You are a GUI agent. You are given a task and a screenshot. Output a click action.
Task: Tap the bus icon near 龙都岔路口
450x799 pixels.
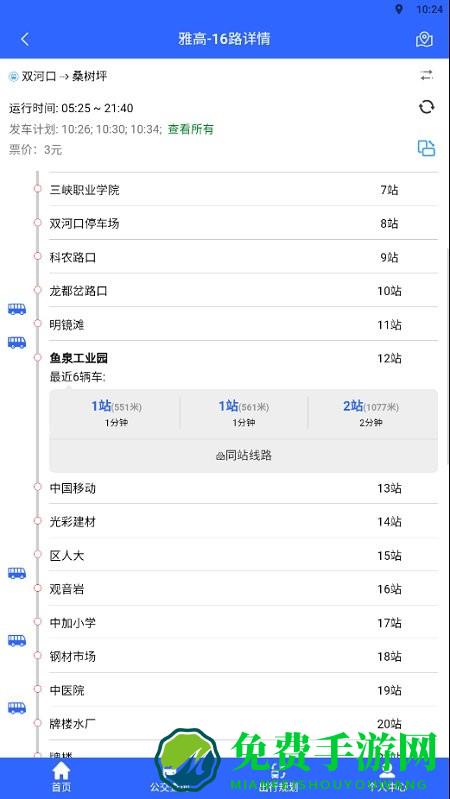(x=17, y=309)
